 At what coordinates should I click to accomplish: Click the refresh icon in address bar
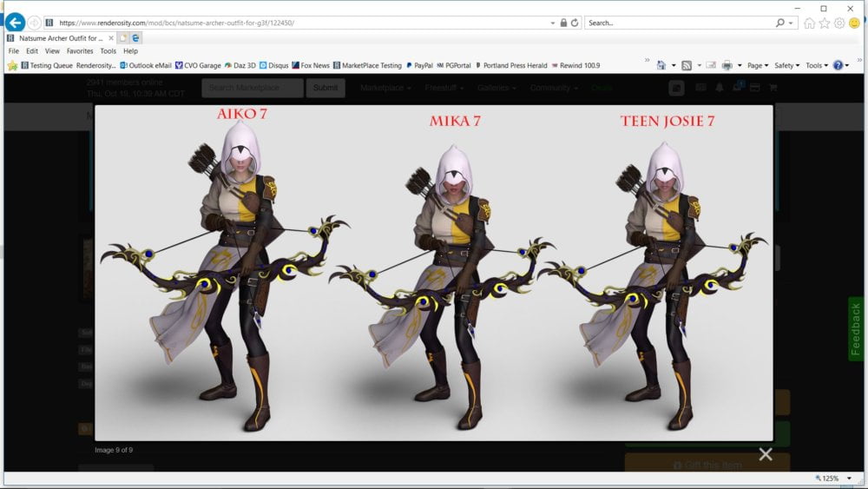pyautogui.click(x=575, y=23)
